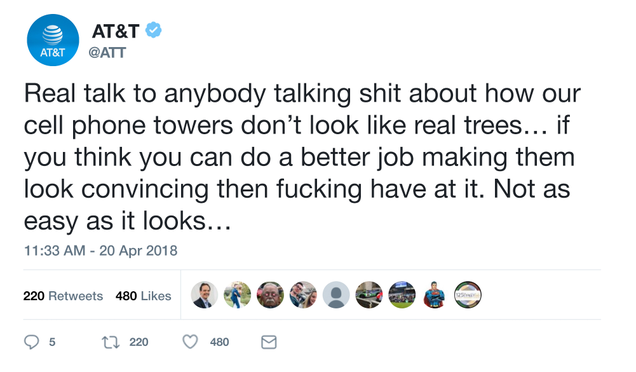Click the 480 count beside heart icon

coord(219,342)
